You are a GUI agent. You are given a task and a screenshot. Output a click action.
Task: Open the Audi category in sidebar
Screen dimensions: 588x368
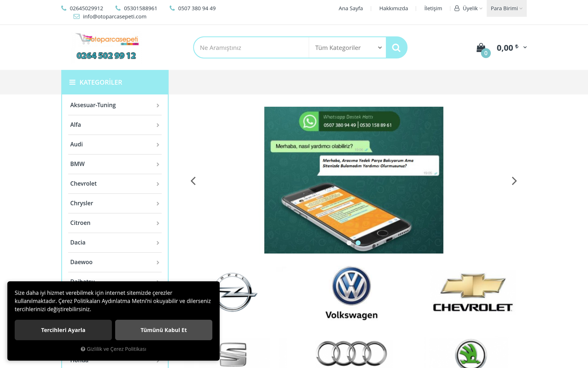[x=76, y=144]
